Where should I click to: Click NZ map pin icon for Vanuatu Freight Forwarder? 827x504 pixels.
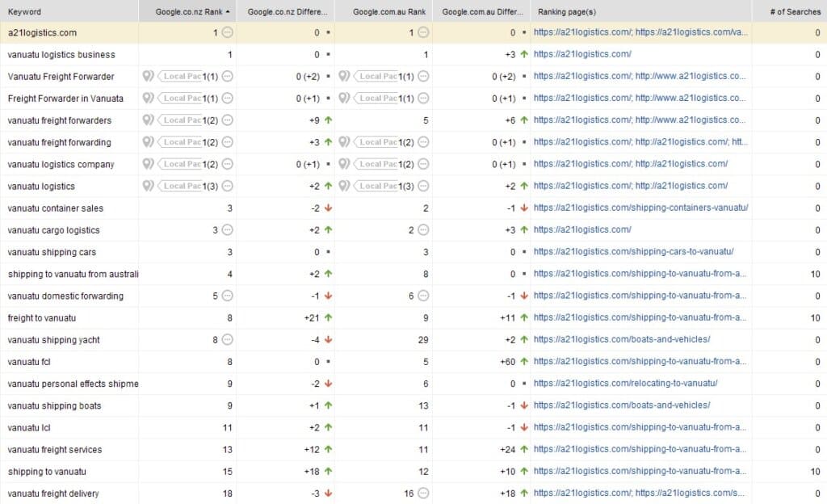(149, 77)
